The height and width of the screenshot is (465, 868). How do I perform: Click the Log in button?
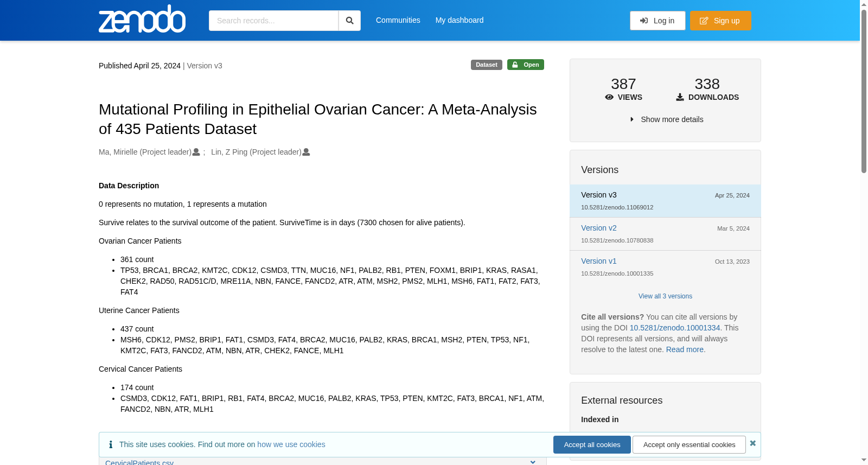point(658,21)
